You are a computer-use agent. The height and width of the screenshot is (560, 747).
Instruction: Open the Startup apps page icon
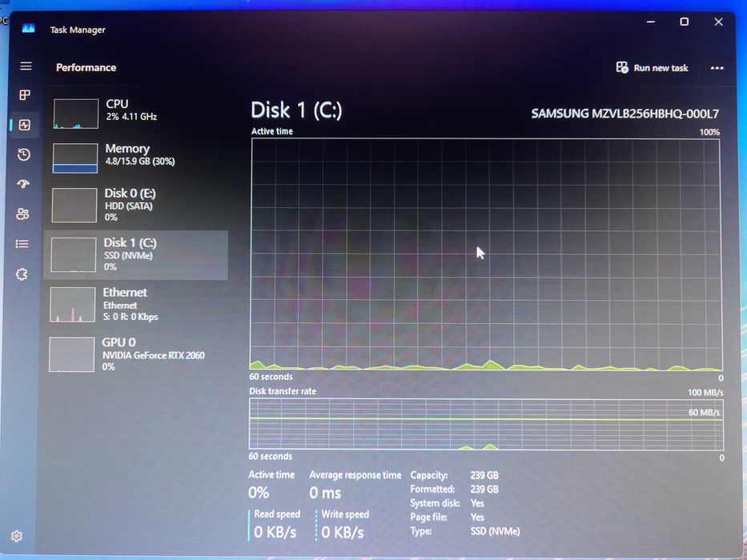pos(23,184)
